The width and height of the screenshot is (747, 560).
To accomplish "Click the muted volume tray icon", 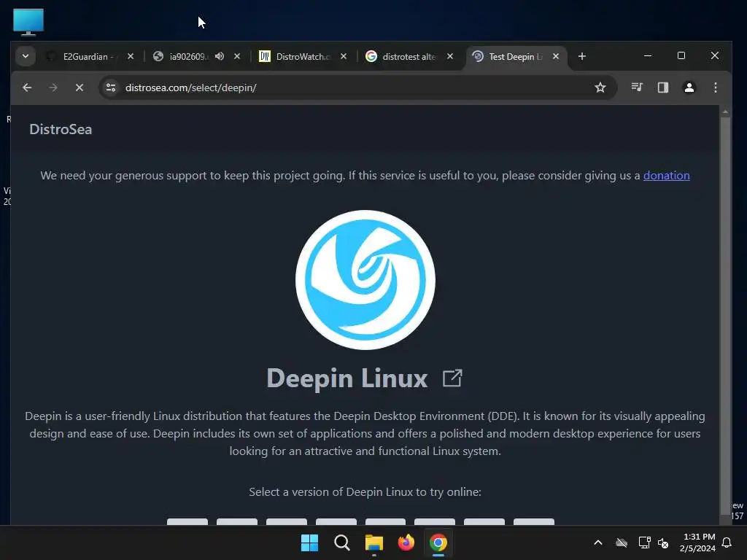I will [x=663, y=542].
